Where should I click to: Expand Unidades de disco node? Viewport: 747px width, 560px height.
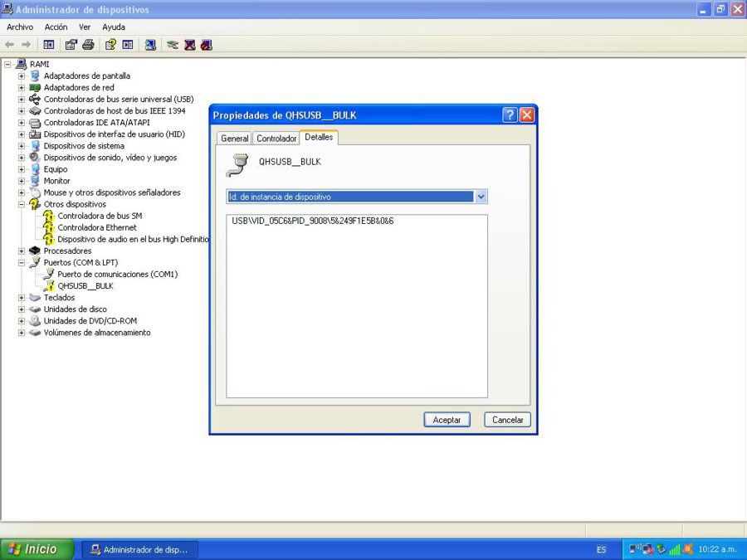(22, 309)
